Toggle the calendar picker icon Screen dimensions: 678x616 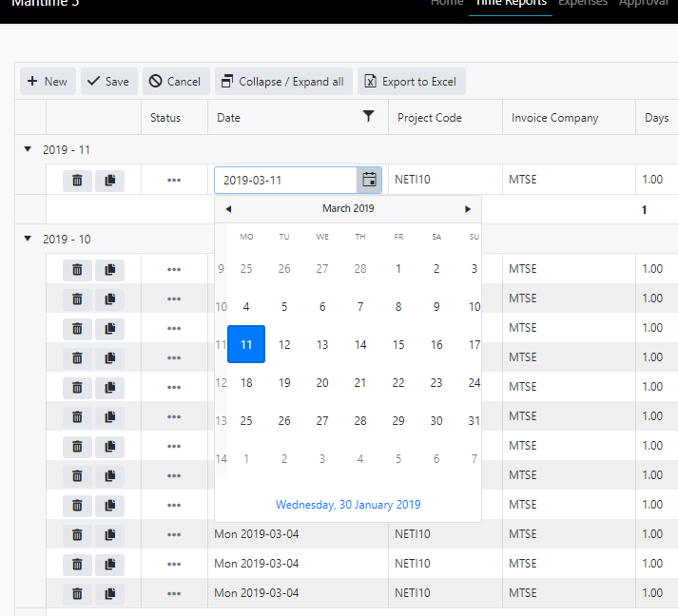(x=369, y=180)
